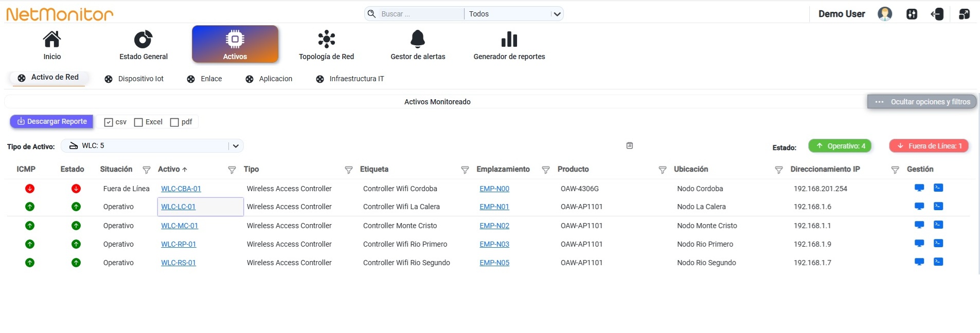Click the page vertical scrollbar
Viewport: 980px width, 333px height.
[x=978, y=183]
